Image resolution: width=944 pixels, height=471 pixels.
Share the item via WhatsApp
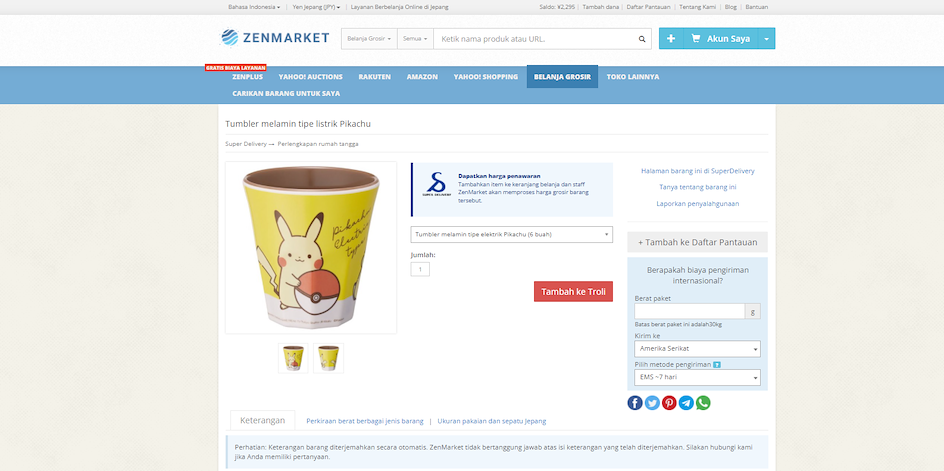[703, 403]
